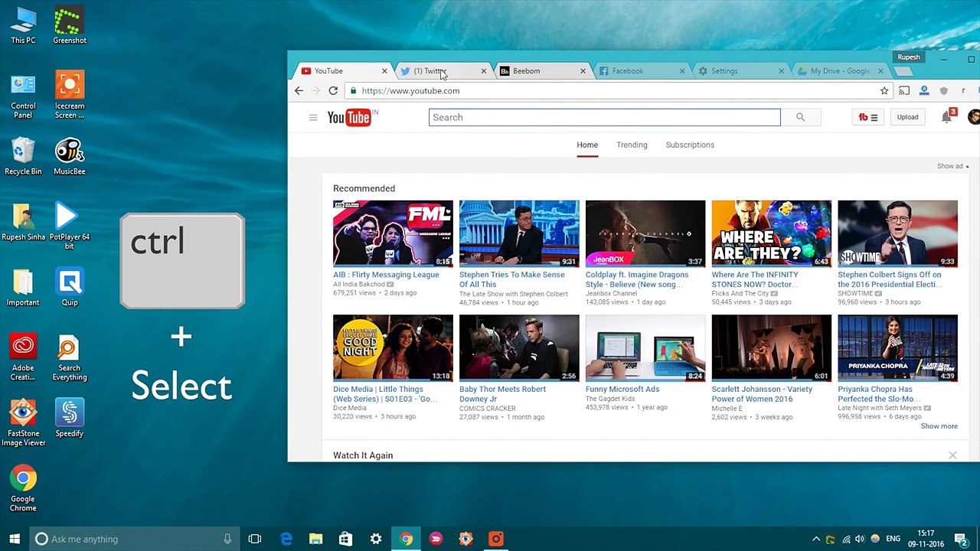This screenshot has width=980, height=551.
Task: Open 'Baby Thor Meets Robert Downey Jr' link
Action: click(x=502, y=393)
